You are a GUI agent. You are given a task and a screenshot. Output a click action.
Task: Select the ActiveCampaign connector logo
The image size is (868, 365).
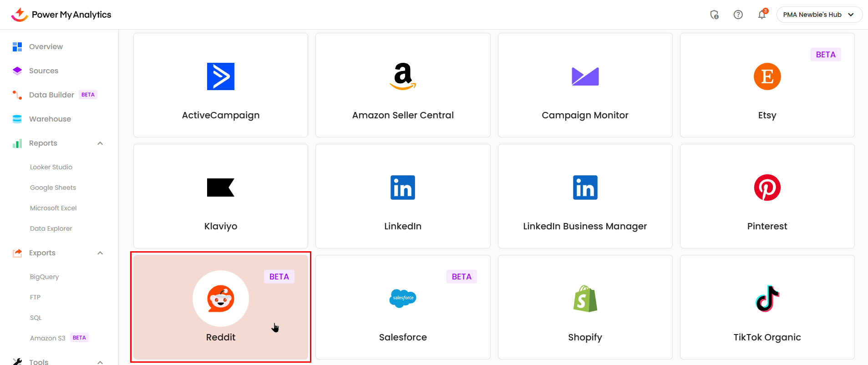[x=221, y=76]
